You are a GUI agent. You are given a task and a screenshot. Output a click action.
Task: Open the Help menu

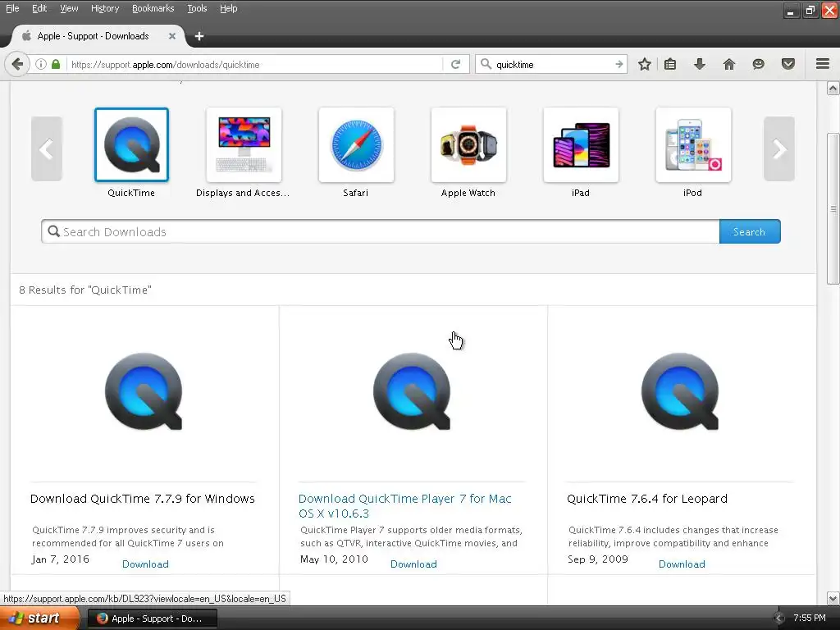click(x=228, y=8)
